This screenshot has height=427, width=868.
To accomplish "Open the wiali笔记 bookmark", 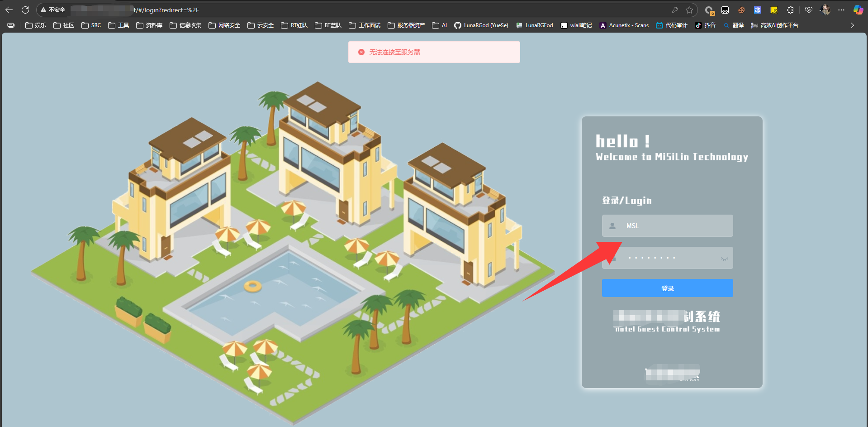I will (576, 25).
